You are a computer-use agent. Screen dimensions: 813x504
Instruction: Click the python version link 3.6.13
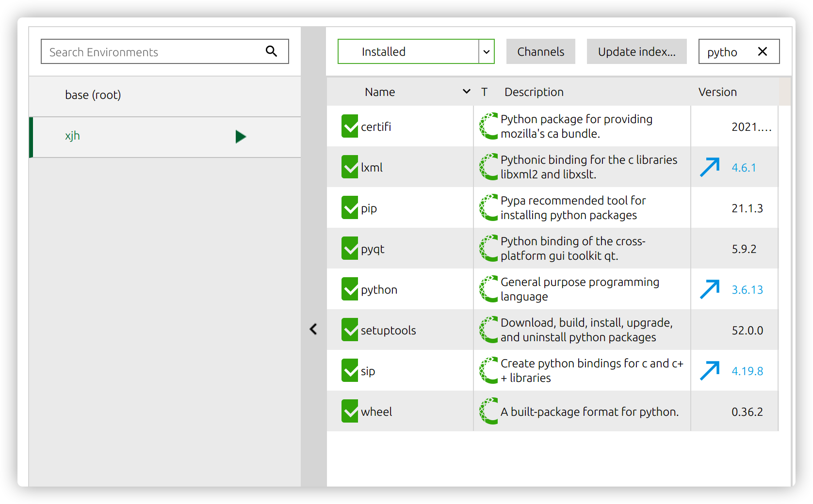point(747,290)
